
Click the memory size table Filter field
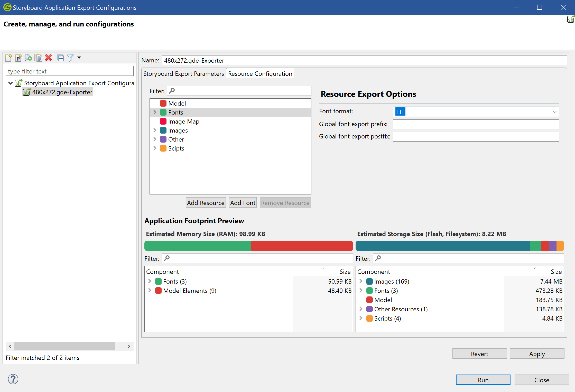tap(257, 258)
